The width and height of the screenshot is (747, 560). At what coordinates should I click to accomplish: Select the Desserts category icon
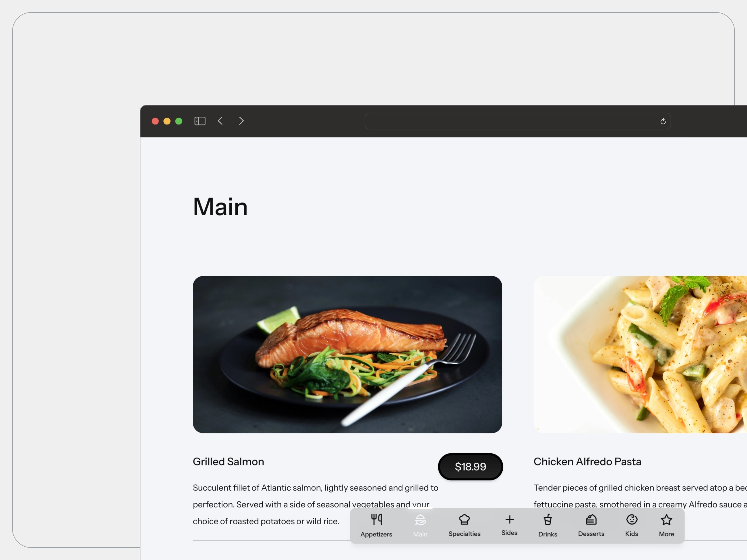(x=591, y=520)
